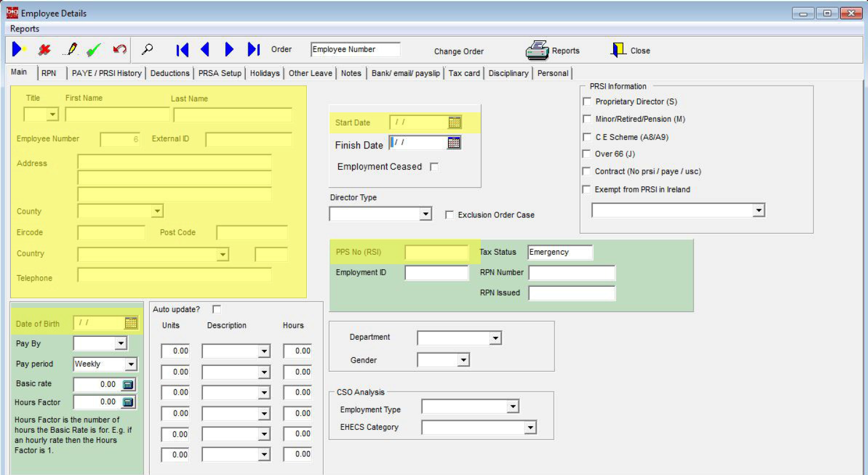868x475 pixels.
Task: Switch to PAYE / PRSI History tab
Action: (x=106, y=73)
